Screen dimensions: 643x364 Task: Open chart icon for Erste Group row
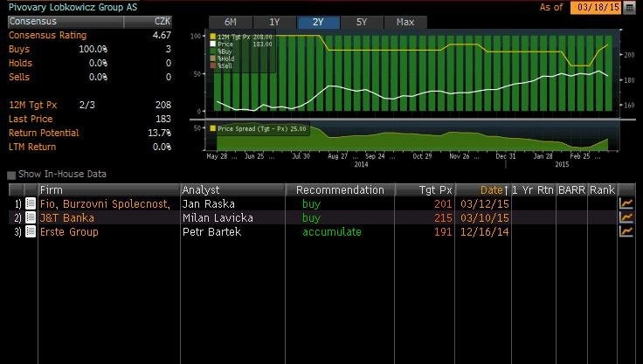click(626, 231)
